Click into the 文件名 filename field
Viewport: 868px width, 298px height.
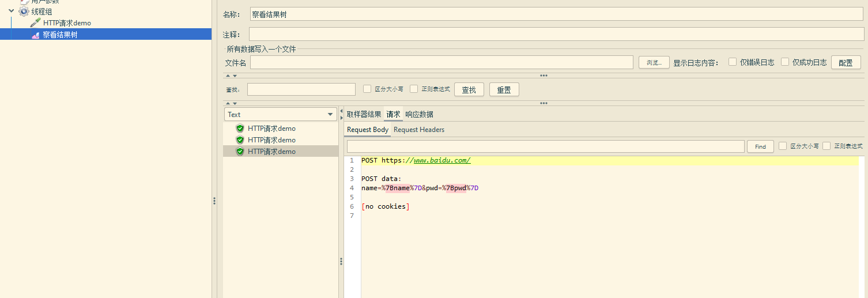(x=441, y=62)
